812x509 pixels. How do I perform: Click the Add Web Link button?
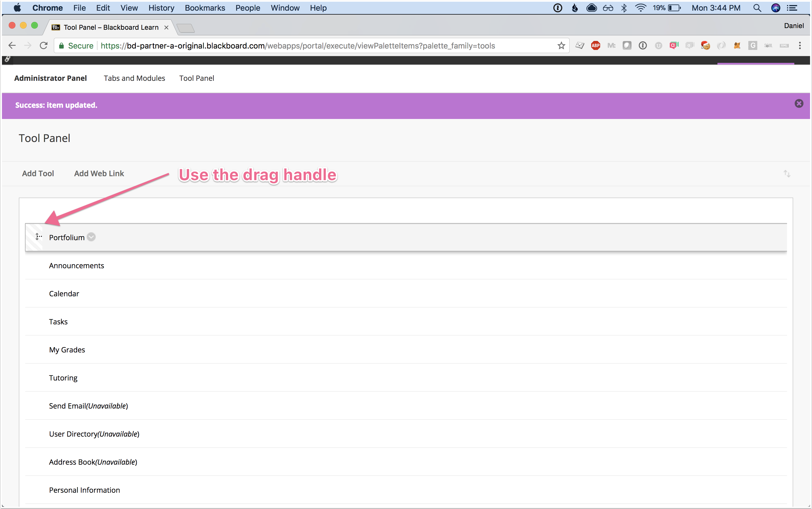click(x=99, y=173)
